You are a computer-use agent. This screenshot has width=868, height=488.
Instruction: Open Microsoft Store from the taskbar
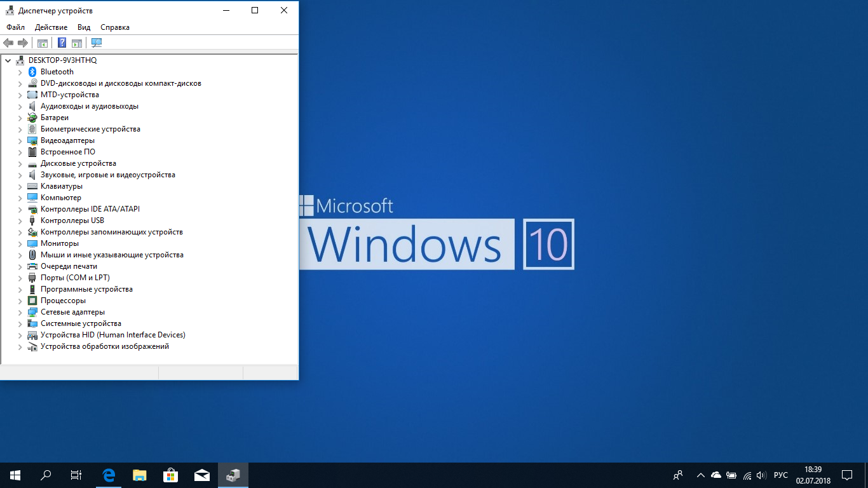click(x=170, y=475)
